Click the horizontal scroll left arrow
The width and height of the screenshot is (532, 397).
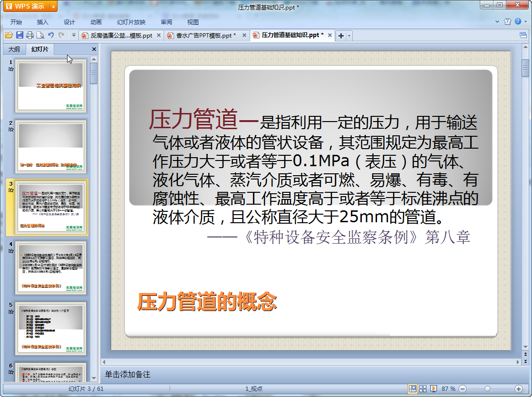pos(104,362)
